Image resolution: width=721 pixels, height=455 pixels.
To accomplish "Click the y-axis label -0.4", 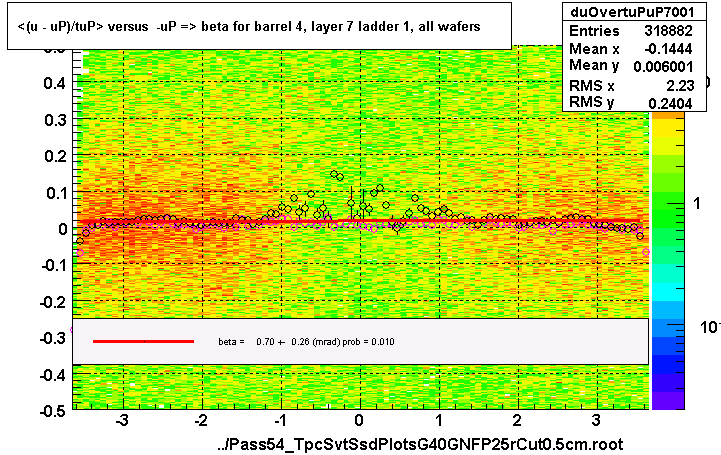I will pos(54,375).
